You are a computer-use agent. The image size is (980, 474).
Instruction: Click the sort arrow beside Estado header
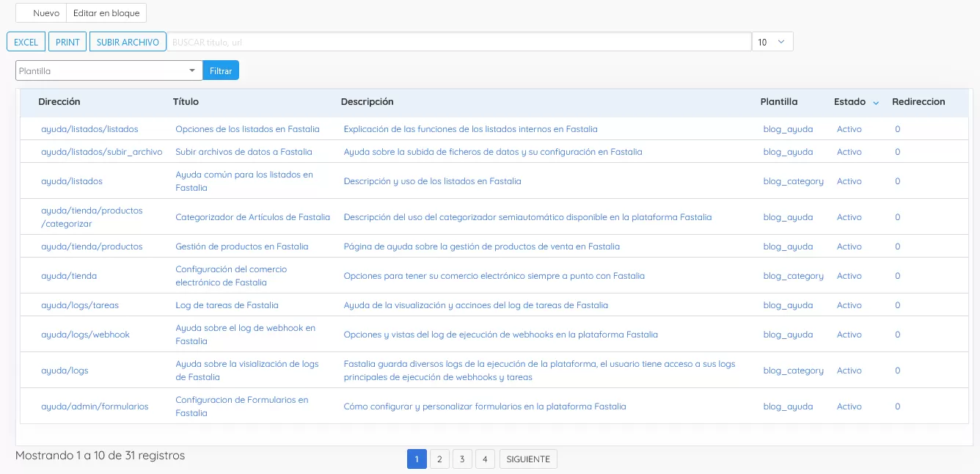pyautogui.click(x=876, y=103)
